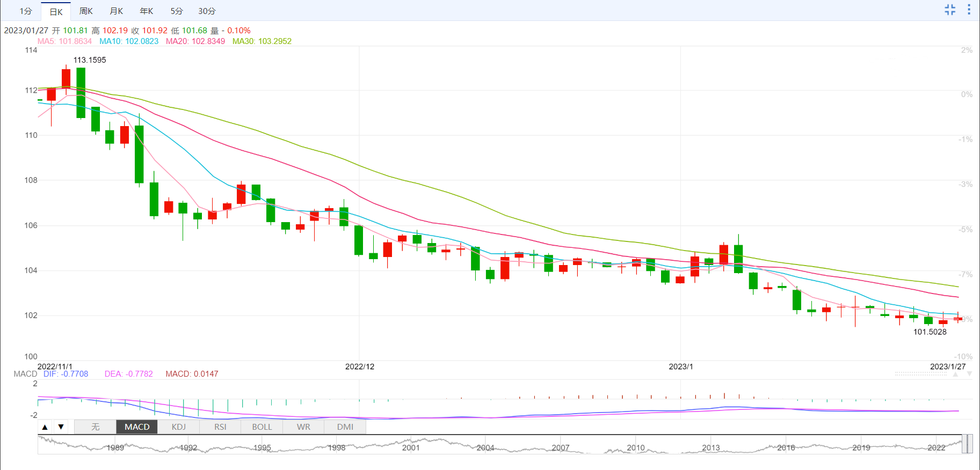This screenshot has height=470, width=980.
Task: Click the dotted drag handle above MACD panel
Action: [921, 374]
